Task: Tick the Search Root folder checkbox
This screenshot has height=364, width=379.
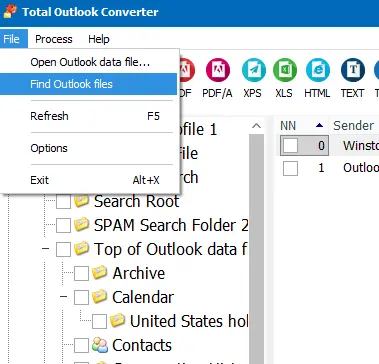Action: pyautogui.click(x=63, y=202)
